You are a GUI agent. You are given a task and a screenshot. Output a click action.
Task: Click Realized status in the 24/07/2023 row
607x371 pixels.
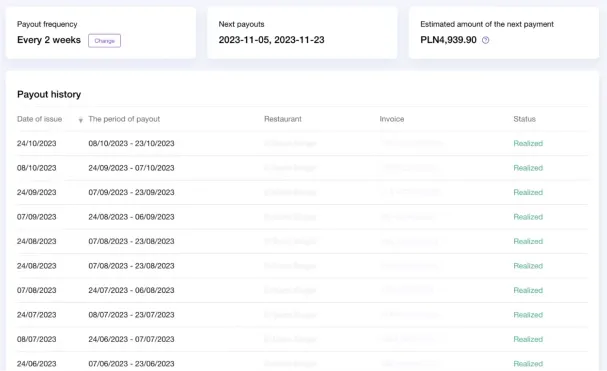click(528, 315)
